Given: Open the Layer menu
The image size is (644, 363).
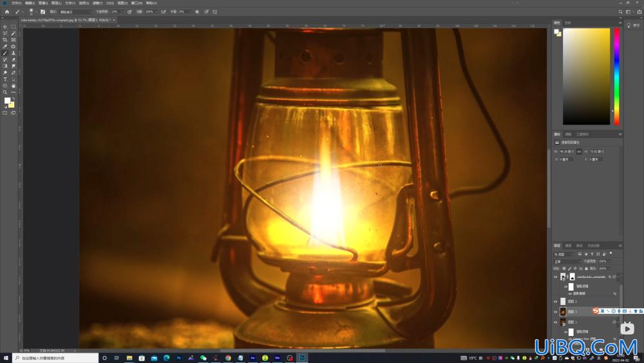Looking at the screenshot, I should [57, 3].
